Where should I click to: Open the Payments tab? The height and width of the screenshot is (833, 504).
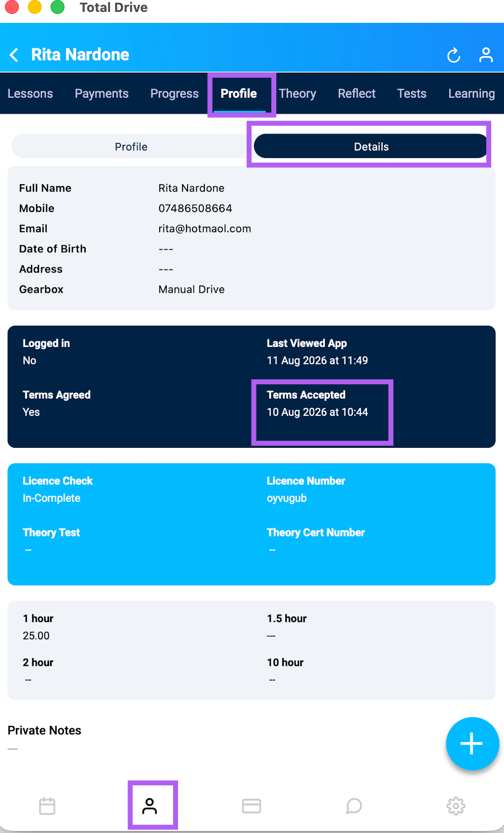point(102,93)
